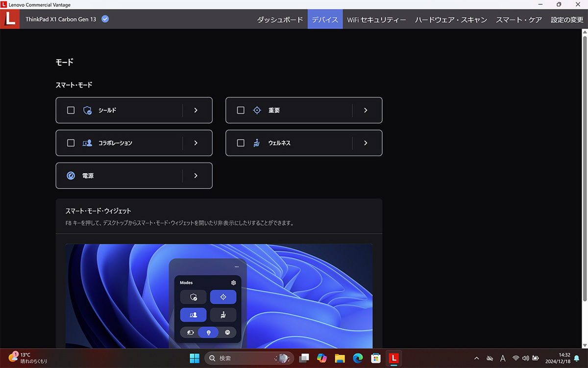Click the 電源 card label
Image resolution: width=588 pixels, height=368 pixels.
(x=88, y=176)
